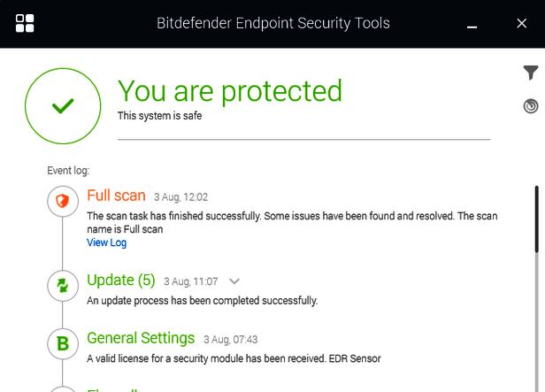Click the green checkmark status circle
The height and width of the screenshot is (392, 545).
pyautogui.click(x=62, y=106)
